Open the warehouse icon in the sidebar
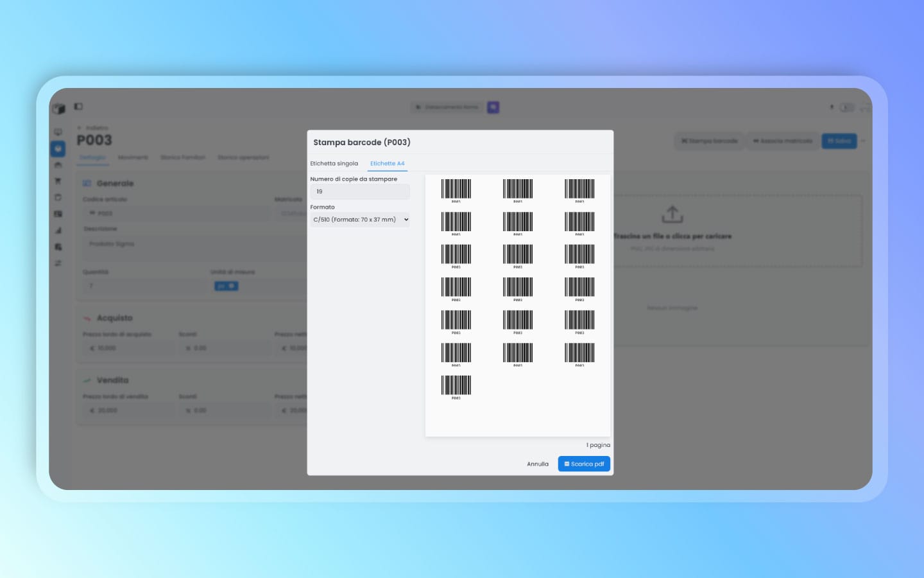The image size is (924, 578). tap(58, 165)
